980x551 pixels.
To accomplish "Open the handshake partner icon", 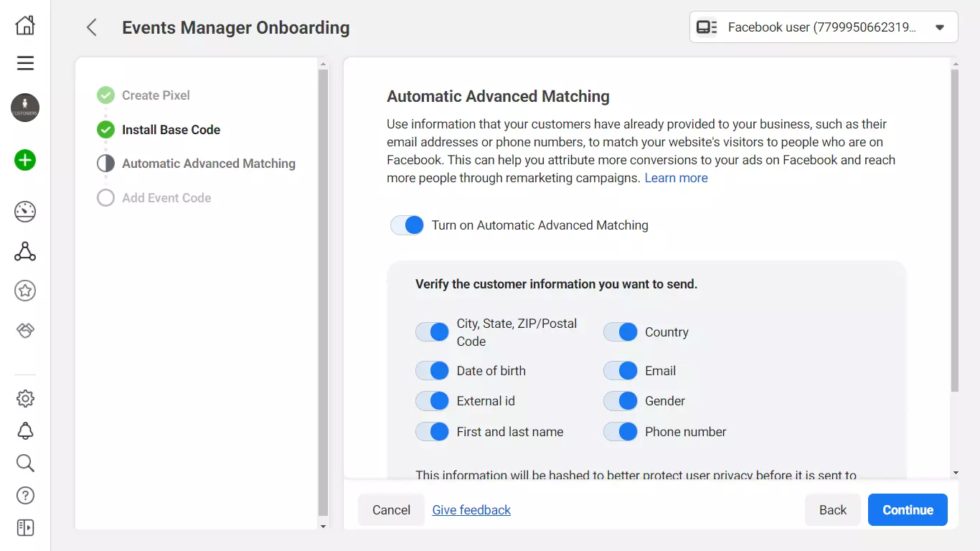I will [x=25, y=331].
